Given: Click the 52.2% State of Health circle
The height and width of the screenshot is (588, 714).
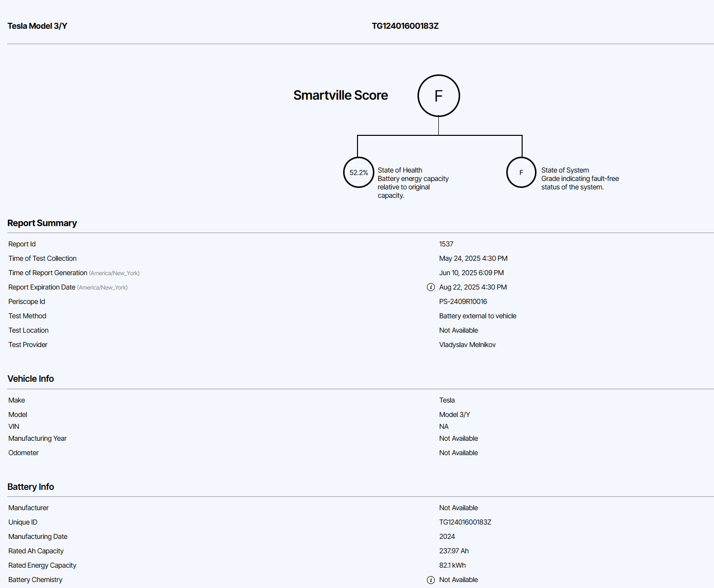Looking at the screenshot, I should (x=358, y=173).
